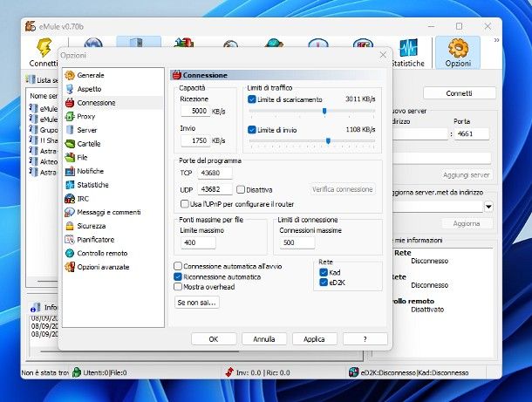Click the Notifiche category icon

[x=70, y=171]
